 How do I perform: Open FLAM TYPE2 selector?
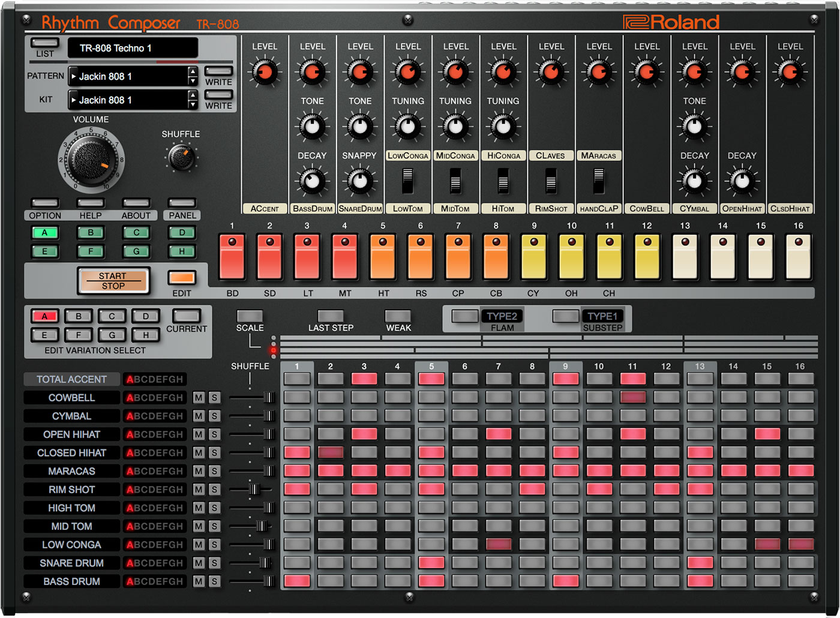coord(502,316)
